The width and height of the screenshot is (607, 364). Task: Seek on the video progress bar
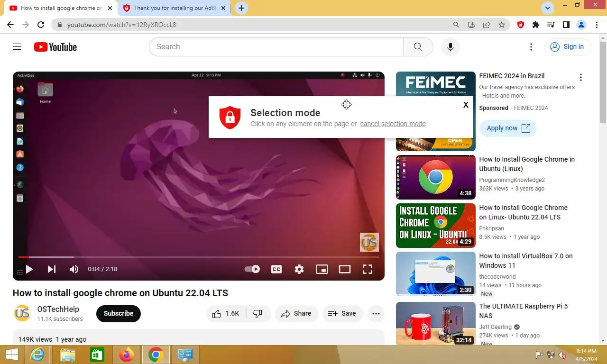coord(199,257)
